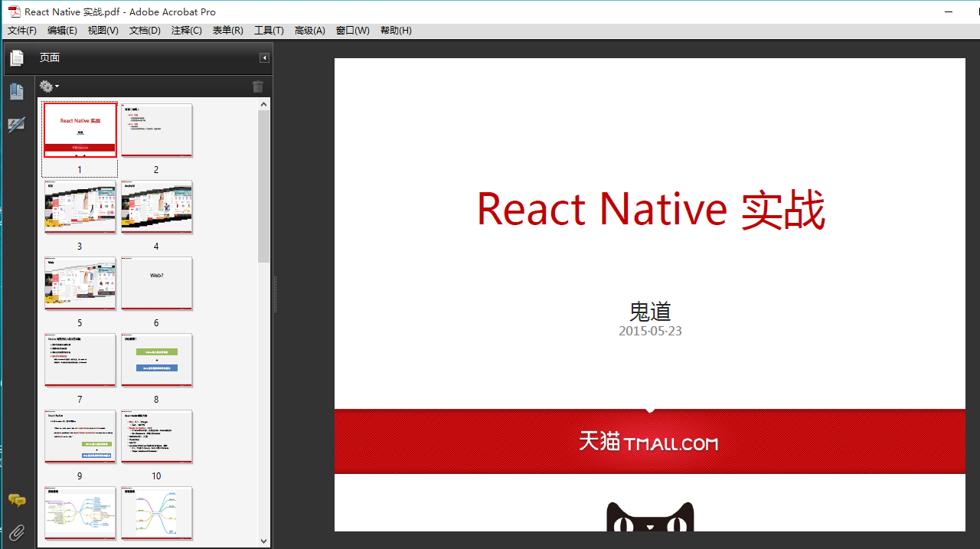Select page 3 iOS thumbnail
The height and width of the screenshot is (549, 980).
pyautogui.click(x=80, y=207)
